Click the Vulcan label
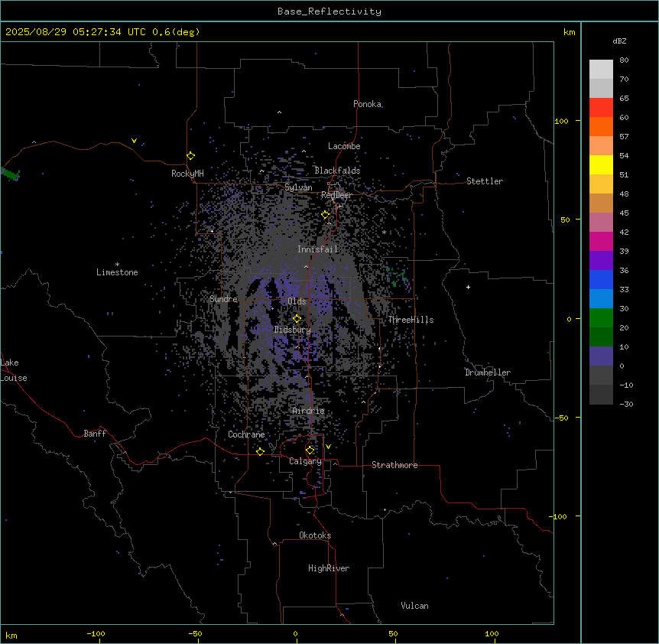 415,606
